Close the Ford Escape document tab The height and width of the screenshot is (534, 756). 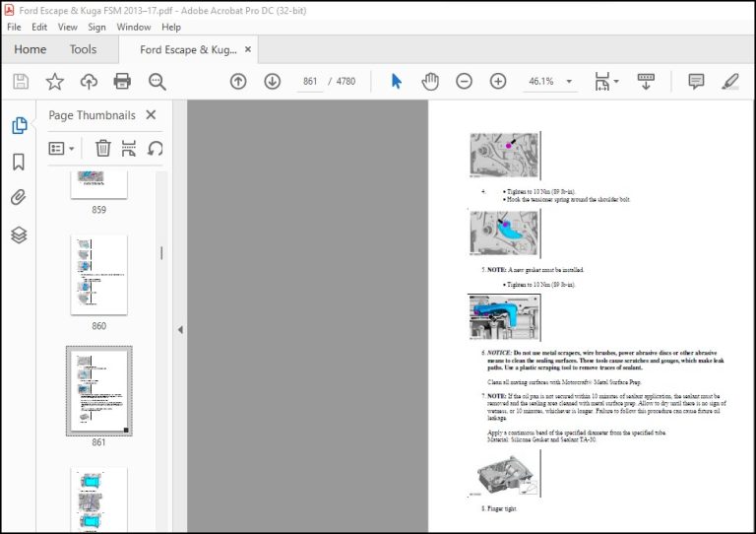click(x=248, y=49)
